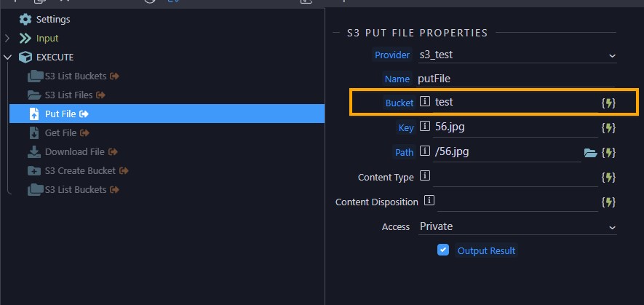Click the info icon beside Content Disposition
The height and width of the screenshot is (305, 644).
[429, 201]
